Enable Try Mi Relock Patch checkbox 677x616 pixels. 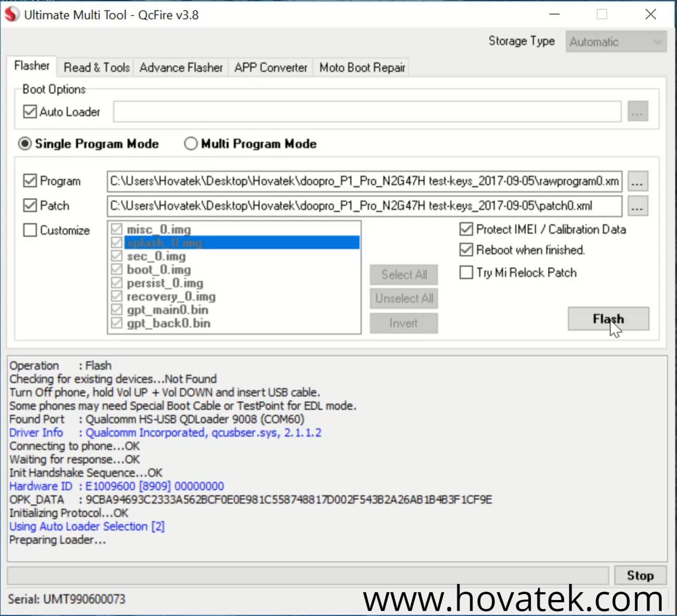click(466, 273)
